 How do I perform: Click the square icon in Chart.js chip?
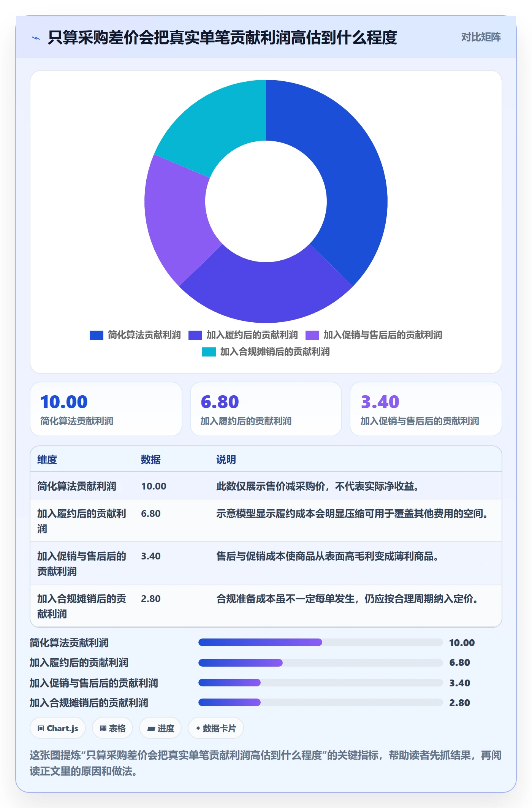[x=41, y=729]
